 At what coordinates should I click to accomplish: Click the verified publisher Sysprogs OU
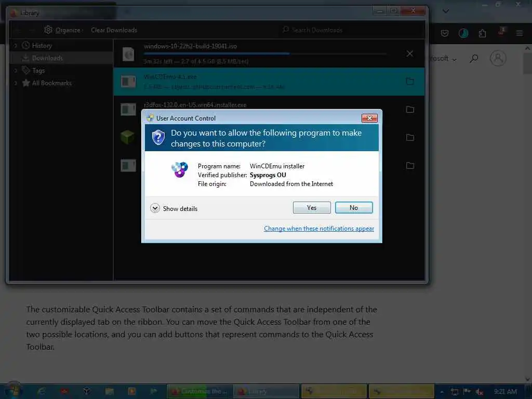(268, 175)
